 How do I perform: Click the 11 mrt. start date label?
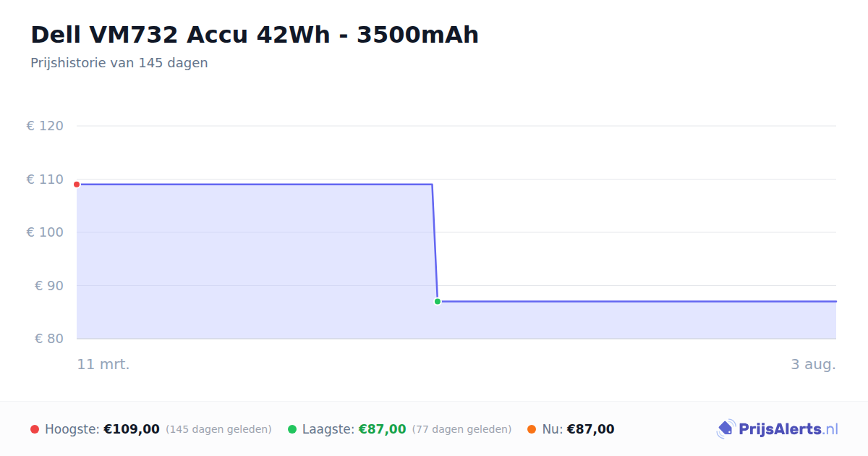[103, 365]
